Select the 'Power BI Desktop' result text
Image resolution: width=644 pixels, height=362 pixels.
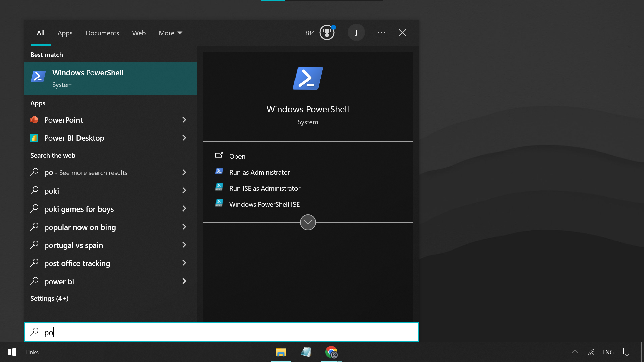[x=74, y=138]
